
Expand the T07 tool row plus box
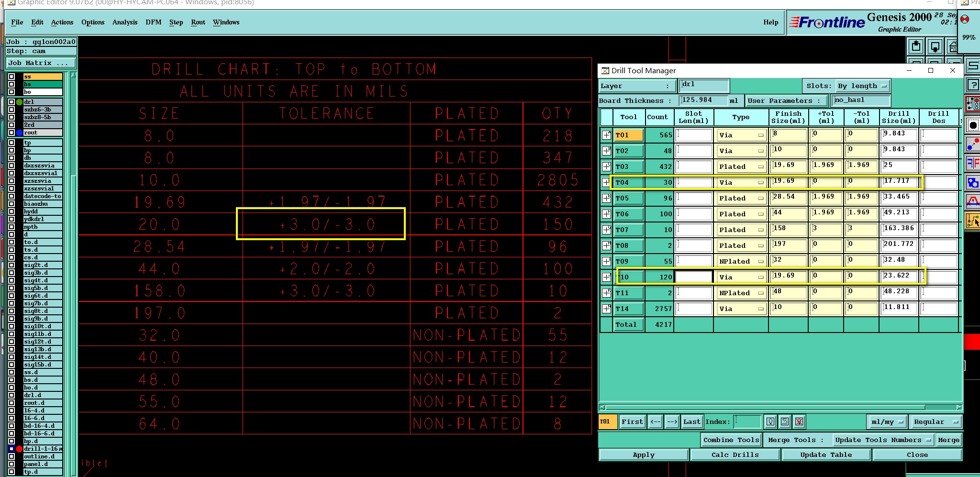tap(606, 230)
